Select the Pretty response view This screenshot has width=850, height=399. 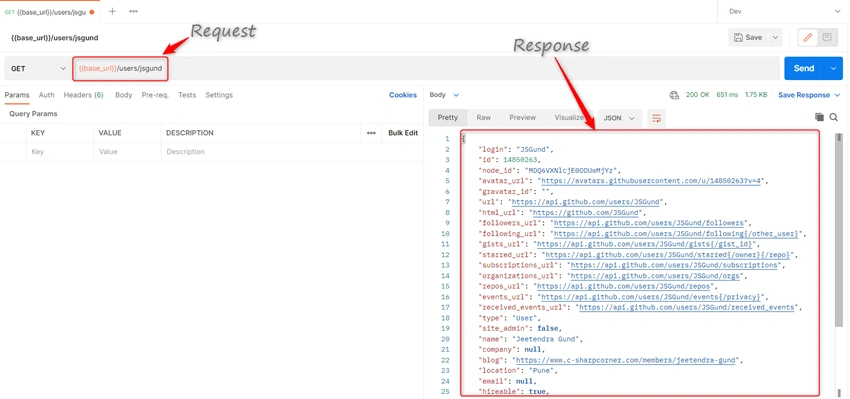coord(448,118)
